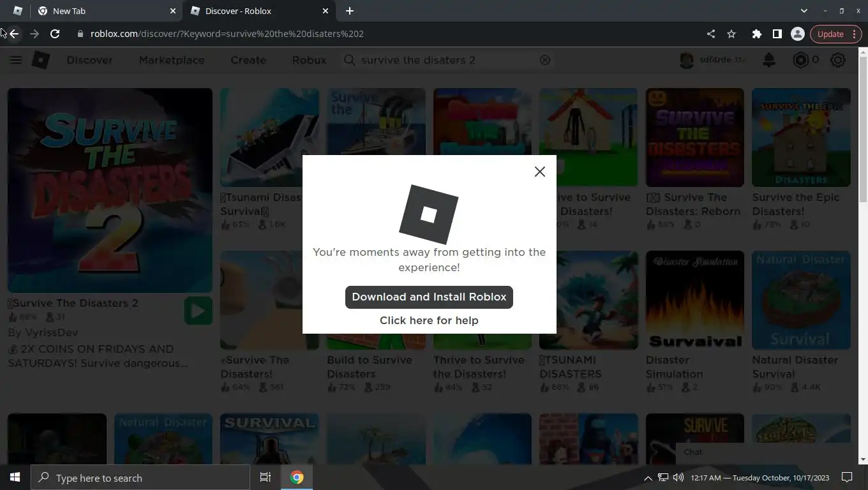Viewport: 868px width, 490px height.
Task: Click the search field with survive the disaters 2
Action: click(x=447, y=60)
